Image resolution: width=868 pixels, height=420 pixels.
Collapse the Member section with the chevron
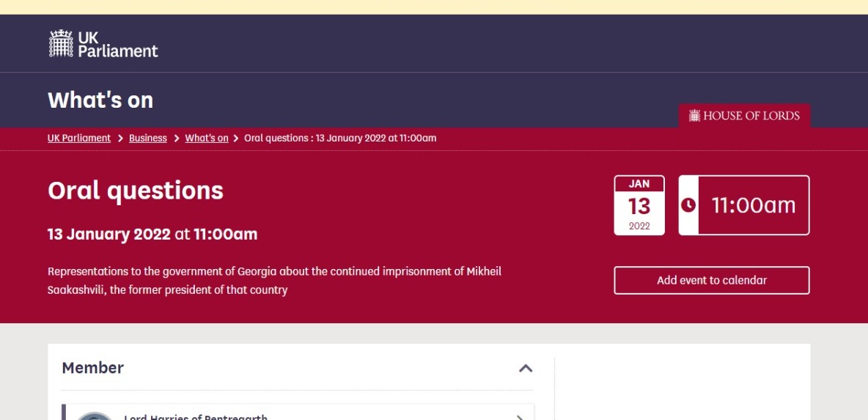(526, 368)
